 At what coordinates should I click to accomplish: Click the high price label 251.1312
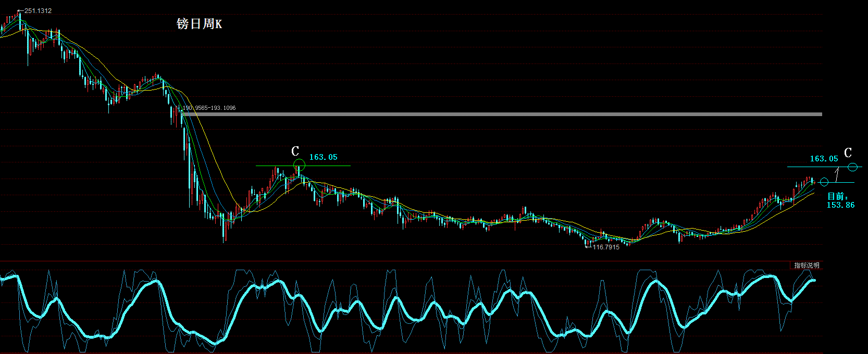coord(38,11)
